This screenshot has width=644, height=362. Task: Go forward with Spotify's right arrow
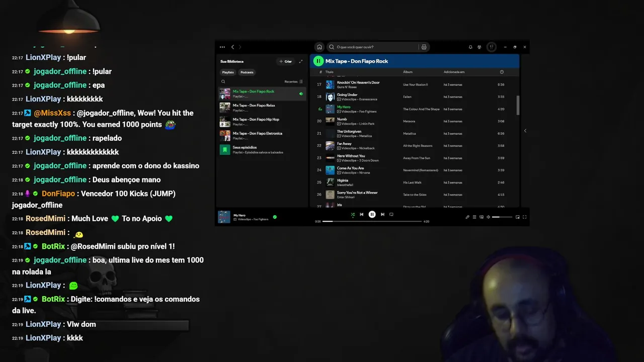240,47
